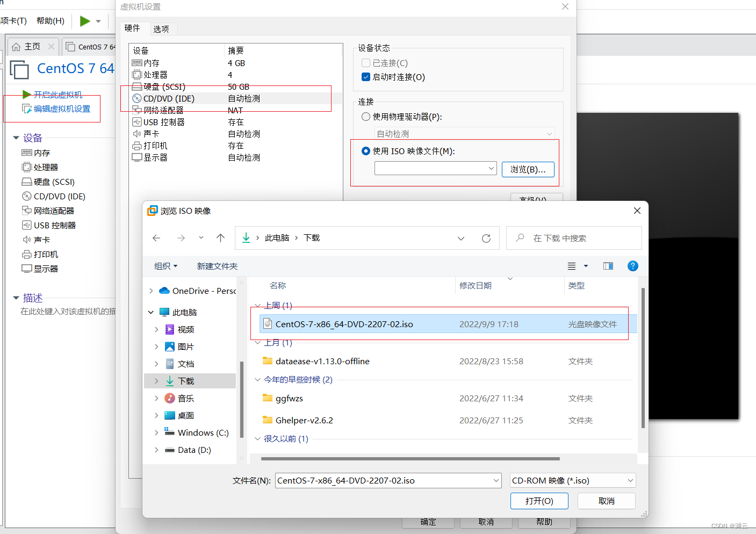Switch to the CentOS 7 64 tab
Screen dimensions: 756x534
click(x=90, y=47)
